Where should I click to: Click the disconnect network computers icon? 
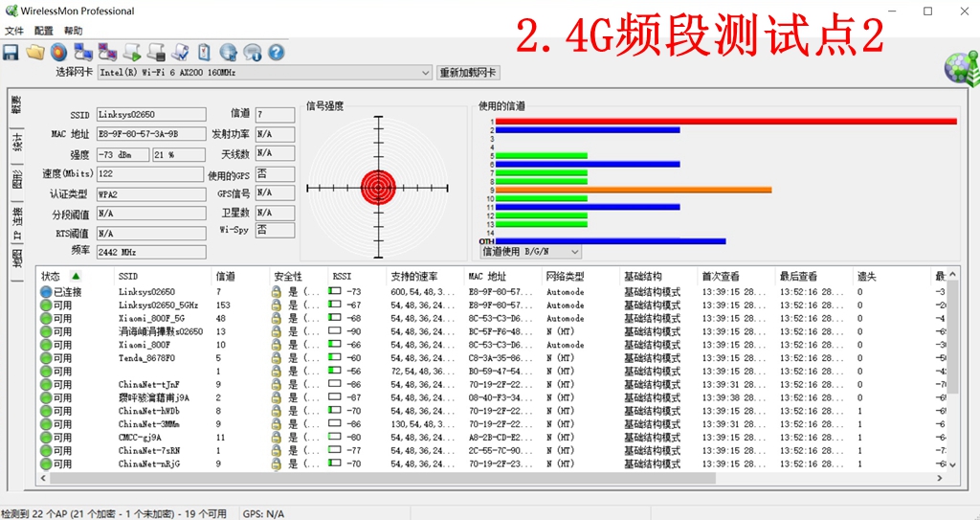tap(107, 53)
